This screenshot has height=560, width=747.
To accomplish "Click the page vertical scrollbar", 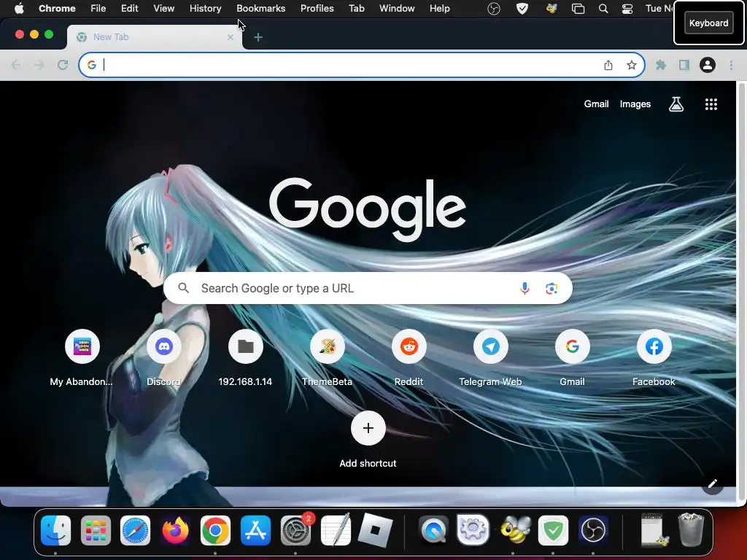I will click(x=741, y=292).
